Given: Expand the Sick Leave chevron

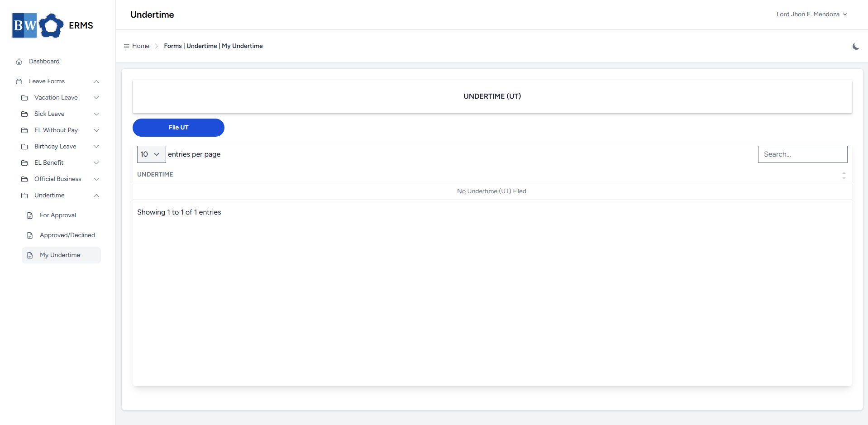Looking at the screenshot, I should tap(96, 114).
